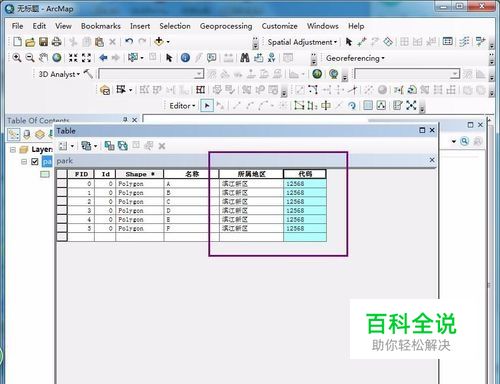Collapse the Layers tree node
The width and height of the screenshot is (500, 384).
click(13, 150)
